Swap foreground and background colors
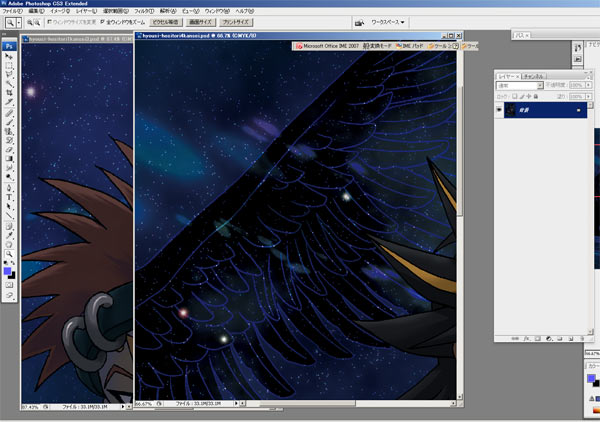The image size is (600, 422). coord(13,263)
